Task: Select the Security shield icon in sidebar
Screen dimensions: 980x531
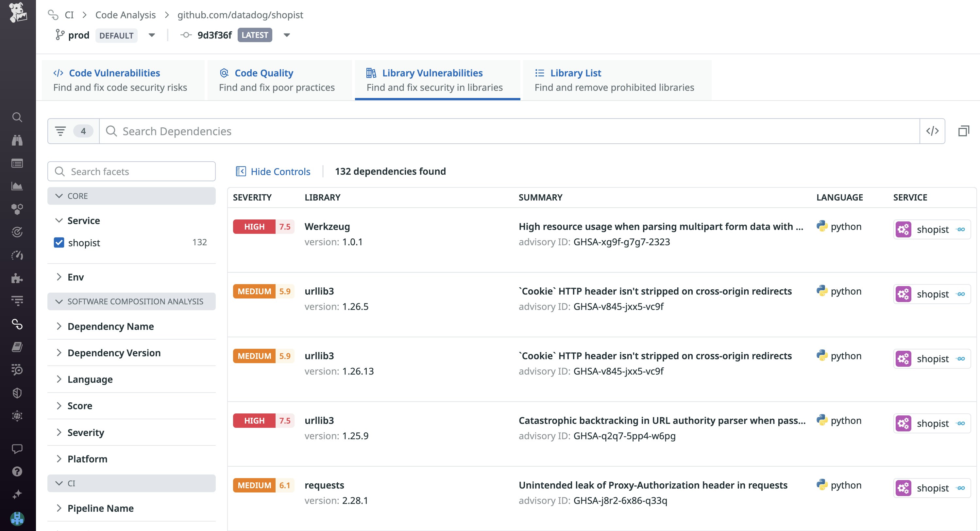Action: (x=17, y=393)
